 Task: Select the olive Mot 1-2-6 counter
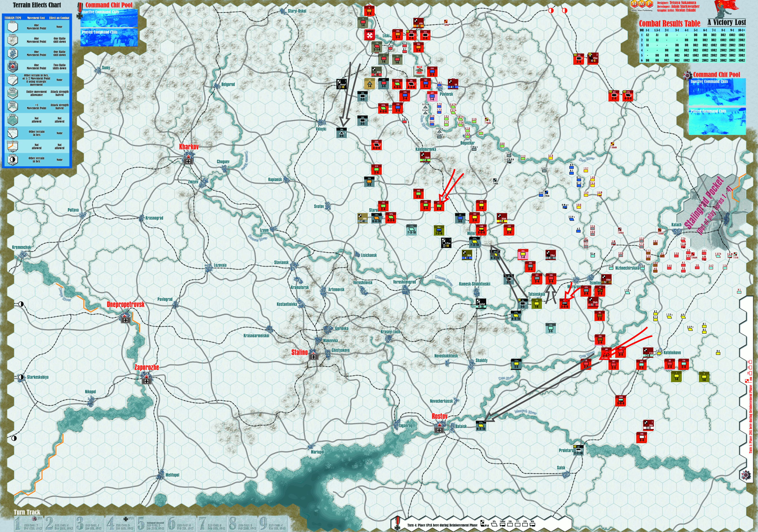(x=439, y=230)
